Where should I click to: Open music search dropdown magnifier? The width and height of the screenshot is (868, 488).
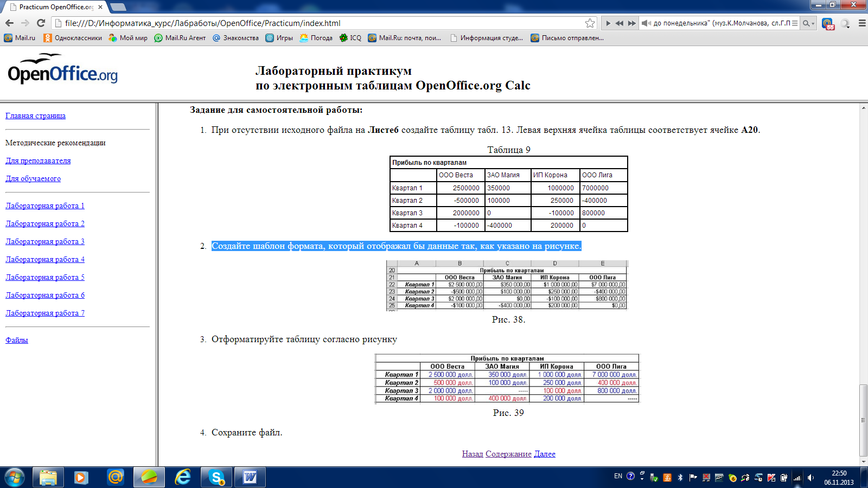click(x=808, y=23)
